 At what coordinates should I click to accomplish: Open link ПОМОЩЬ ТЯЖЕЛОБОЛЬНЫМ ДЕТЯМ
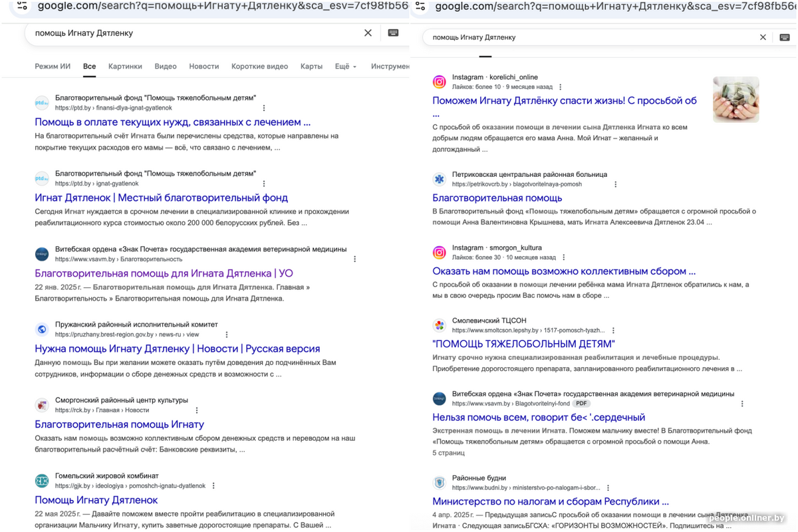tap(524, 344)
